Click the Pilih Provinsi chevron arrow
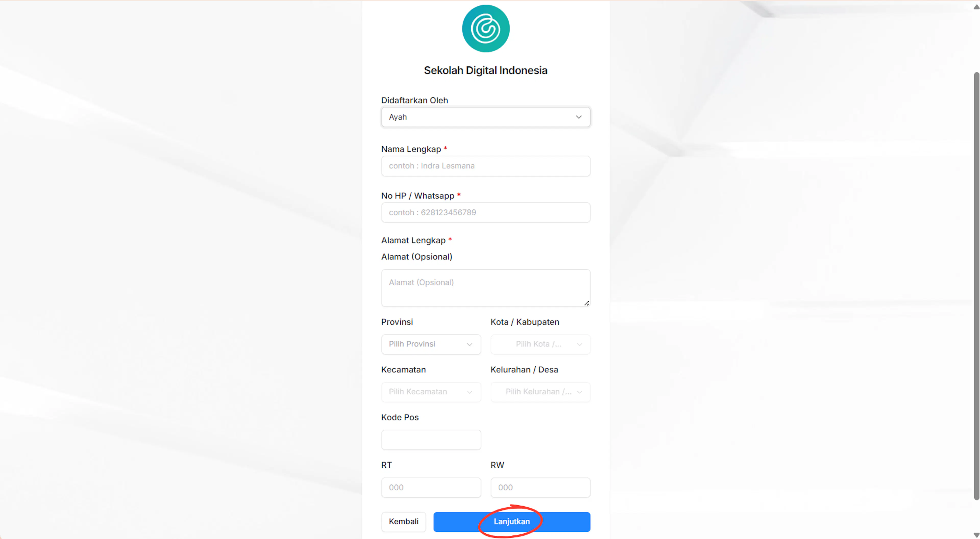Screen dimensions: 980x539 tap(470, 344)
